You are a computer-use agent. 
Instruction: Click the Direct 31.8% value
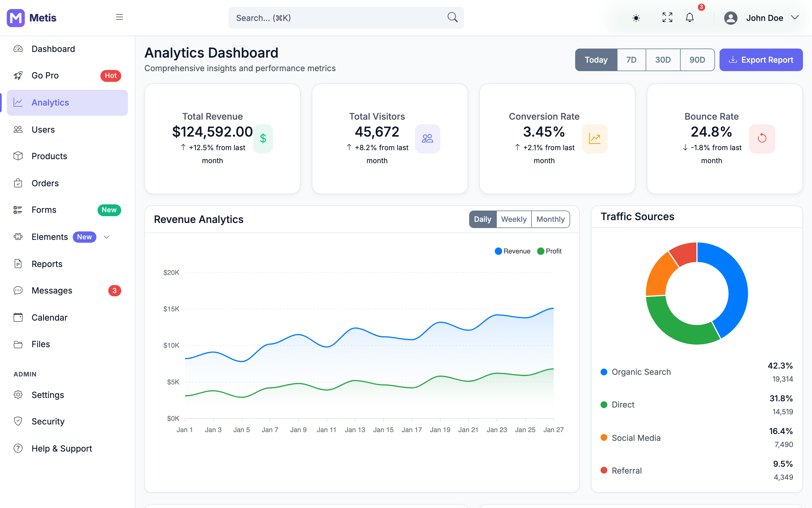coord(781,398)
